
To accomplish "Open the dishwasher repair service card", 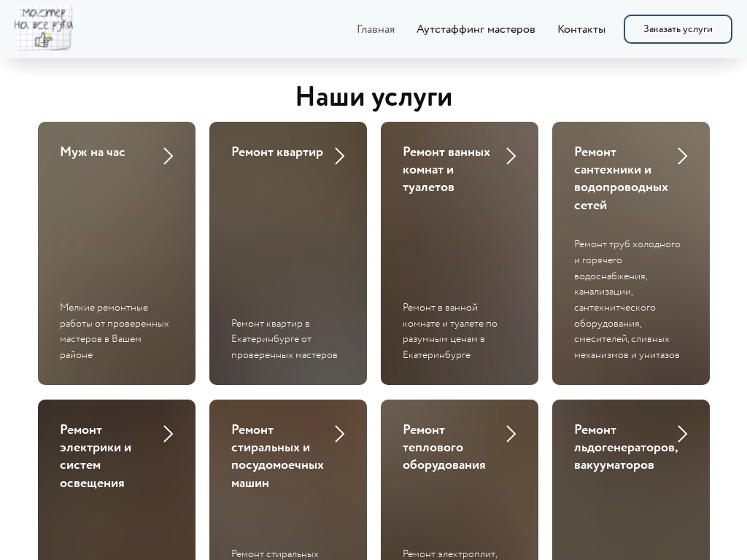I will coord(288,481).
